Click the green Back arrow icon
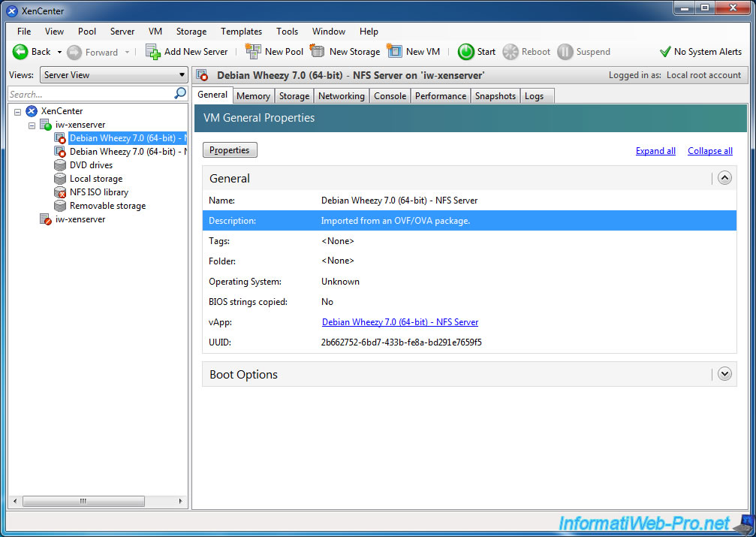This screenshot has height=537, width=756. coord(20,52)
